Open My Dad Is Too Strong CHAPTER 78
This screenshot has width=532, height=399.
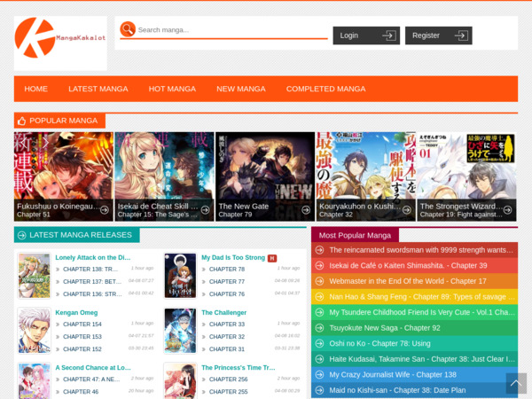point(227,269)
